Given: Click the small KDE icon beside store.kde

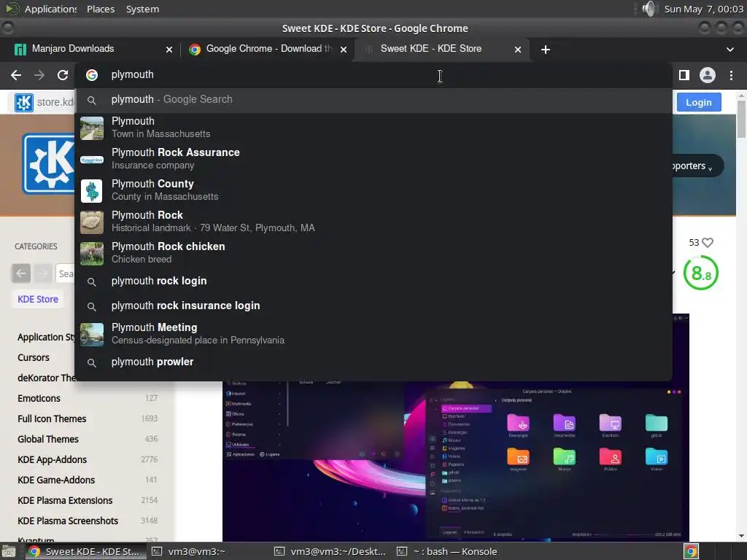Looking at the screenshot, I should [x=24, y=102].
